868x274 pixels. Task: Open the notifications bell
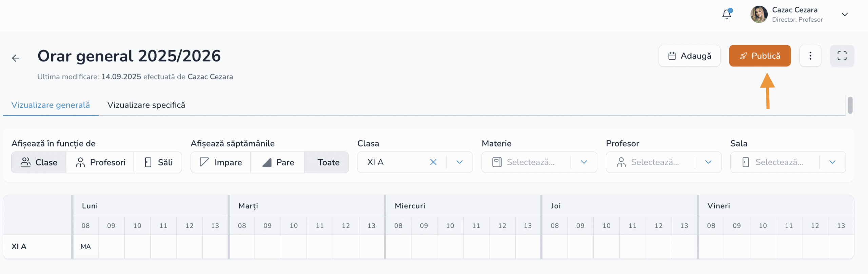tap(727, 14)
